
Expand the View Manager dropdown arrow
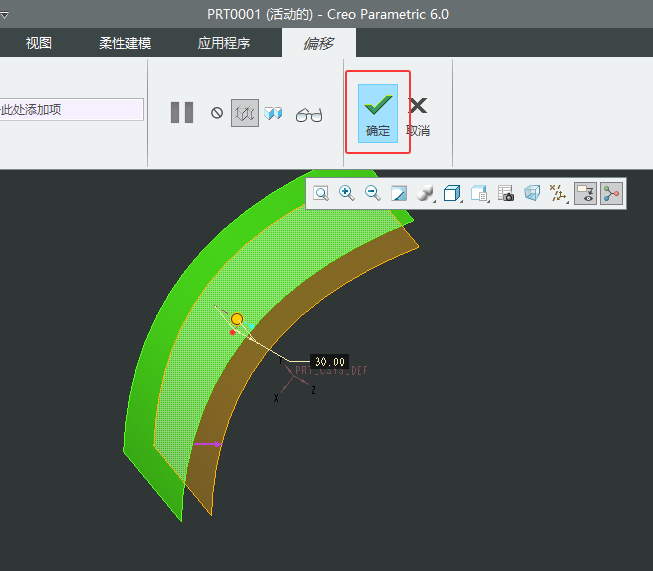[488, 202]
